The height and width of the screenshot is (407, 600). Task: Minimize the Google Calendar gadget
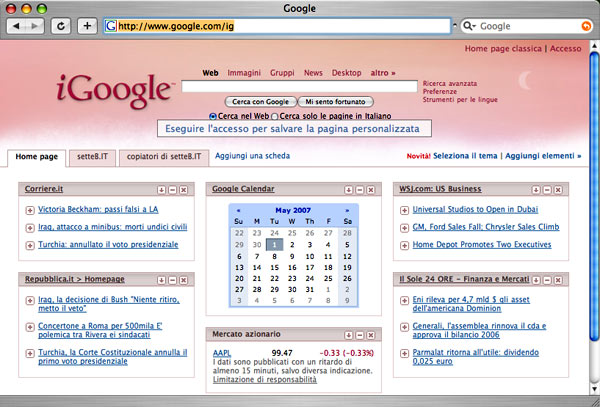[x=360, y=190]
